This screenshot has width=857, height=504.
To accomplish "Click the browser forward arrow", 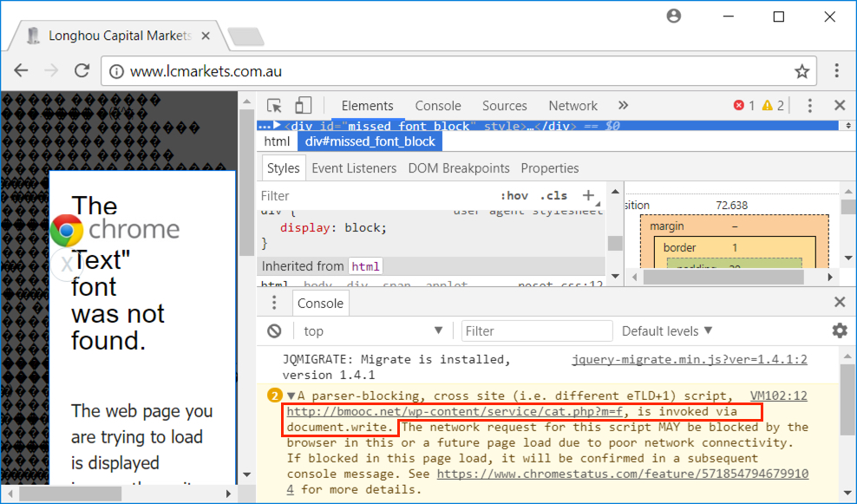I will (x=51, y=70).
